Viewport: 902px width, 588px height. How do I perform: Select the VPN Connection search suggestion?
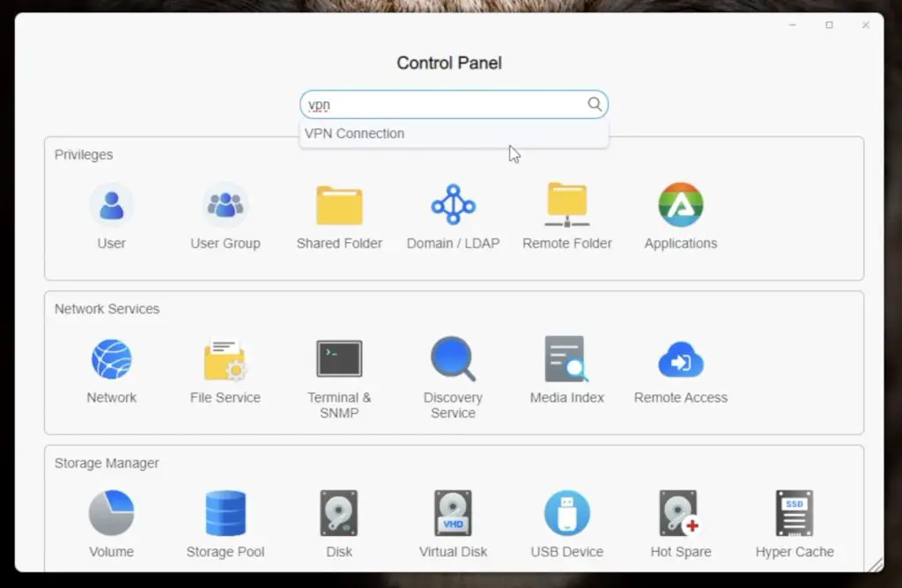(x=355, y=134)
